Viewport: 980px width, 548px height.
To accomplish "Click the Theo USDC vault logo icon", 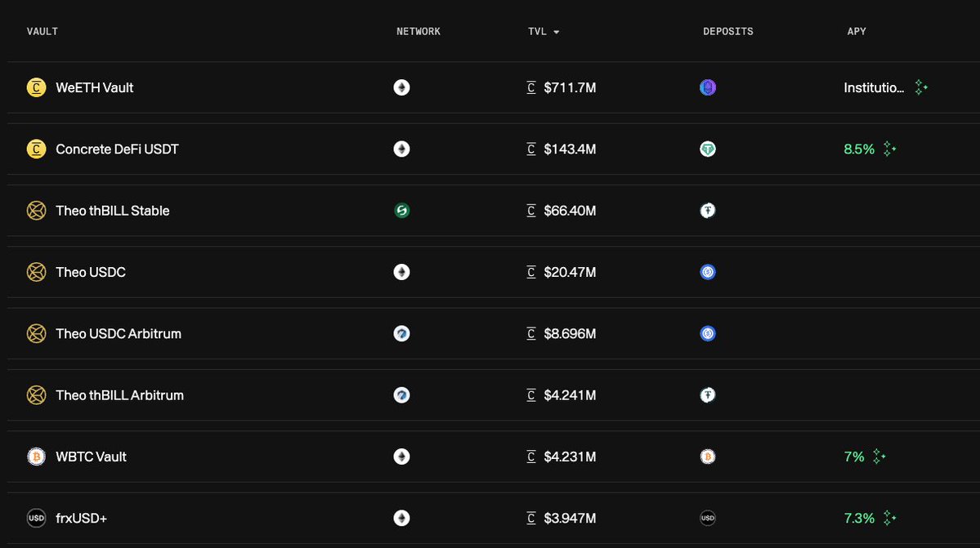I will (36, 272).
